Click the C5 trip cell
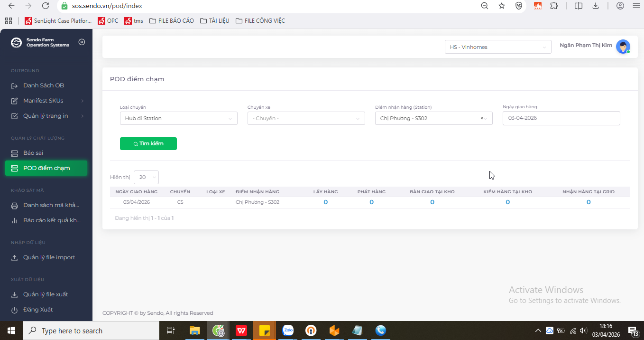This screenshot has height=340, width=644. tap(180, 202)
